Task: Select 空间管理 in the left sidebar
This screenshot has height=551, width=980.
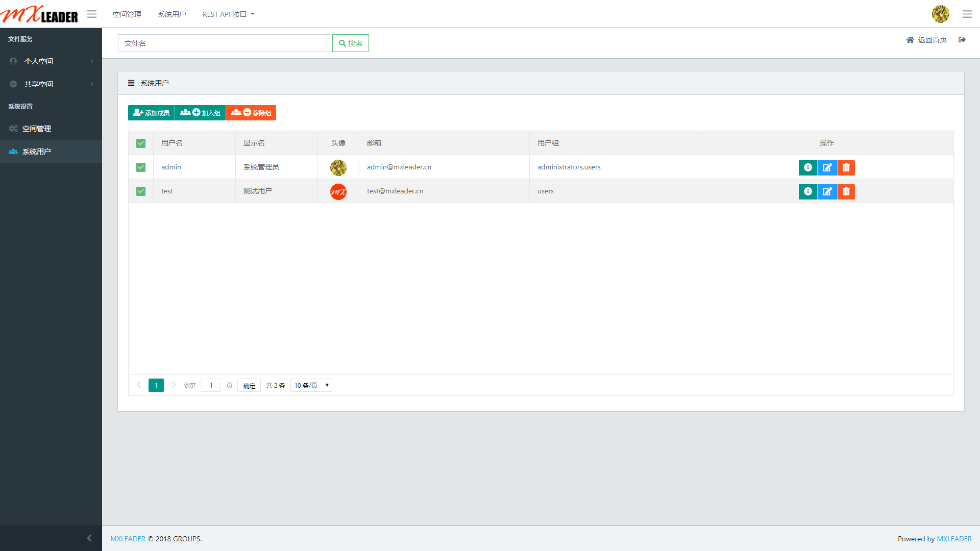Action: [37, 129]
